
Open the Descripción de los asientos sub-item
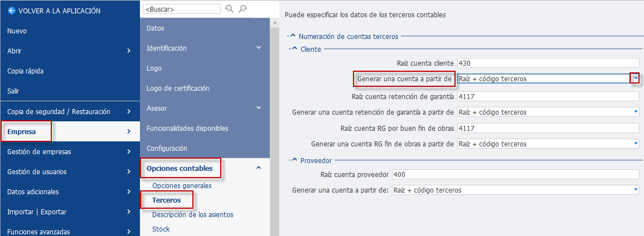click(192, 214)
